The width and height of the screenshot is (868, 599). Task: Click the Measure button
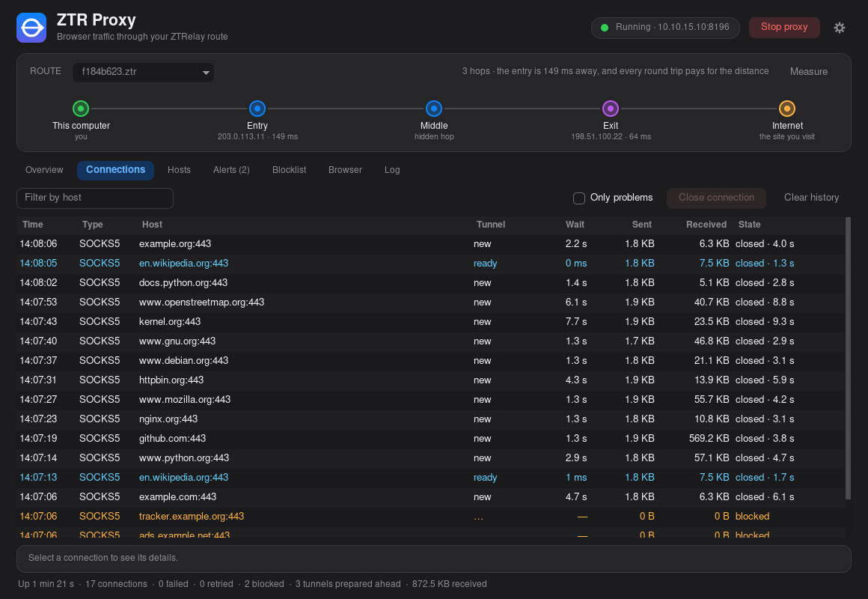click(809, 71)
